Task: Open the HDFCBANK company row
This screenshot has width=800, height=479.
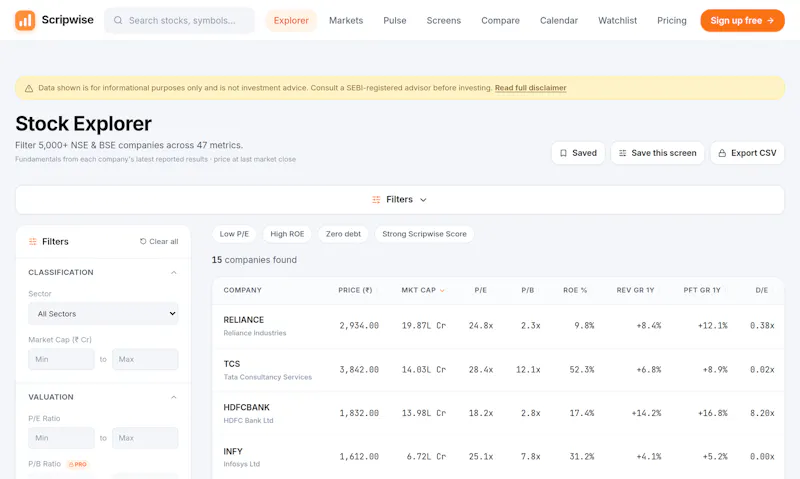Action: [498, 414]
